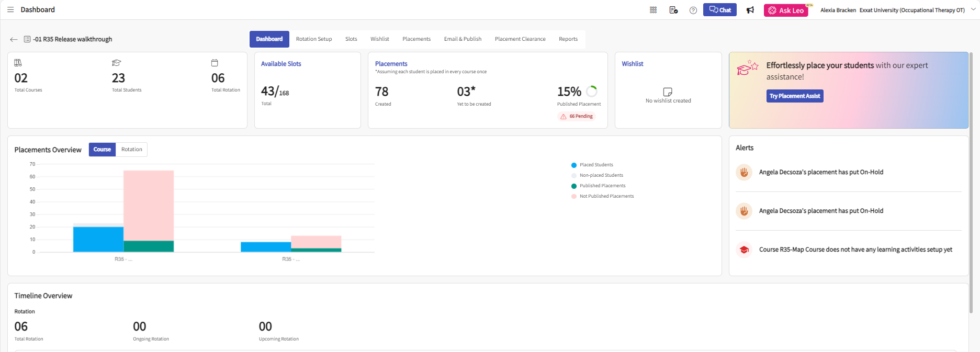Open the Reports tab
980x352 pixels.
(x=568, y=39)
